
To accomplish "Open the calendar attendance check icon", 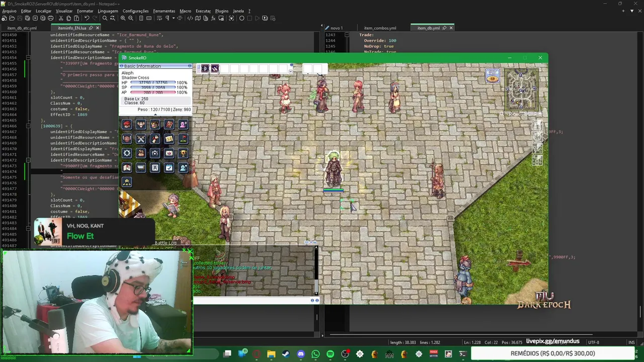I will pos(169,167).
